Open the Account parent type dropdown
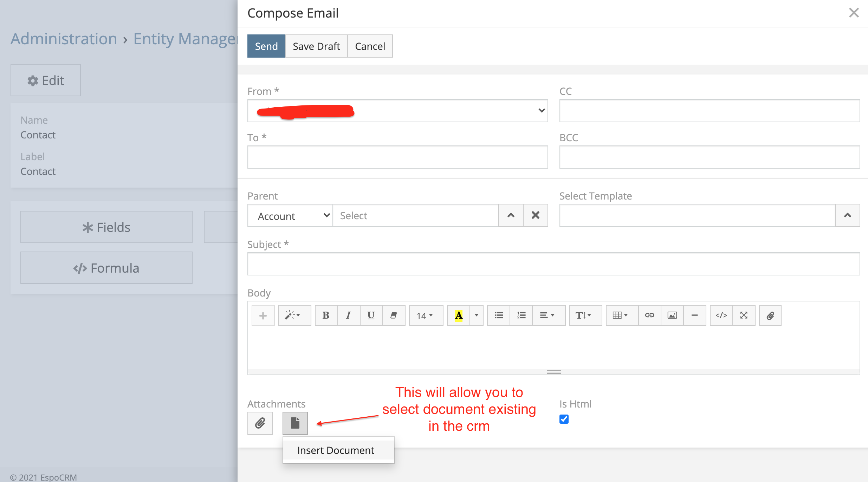 point(290,215)
